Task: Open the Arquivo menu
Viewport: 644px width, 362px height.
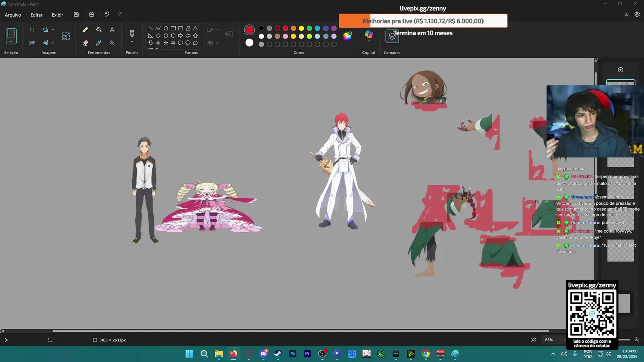Action: 13,15
